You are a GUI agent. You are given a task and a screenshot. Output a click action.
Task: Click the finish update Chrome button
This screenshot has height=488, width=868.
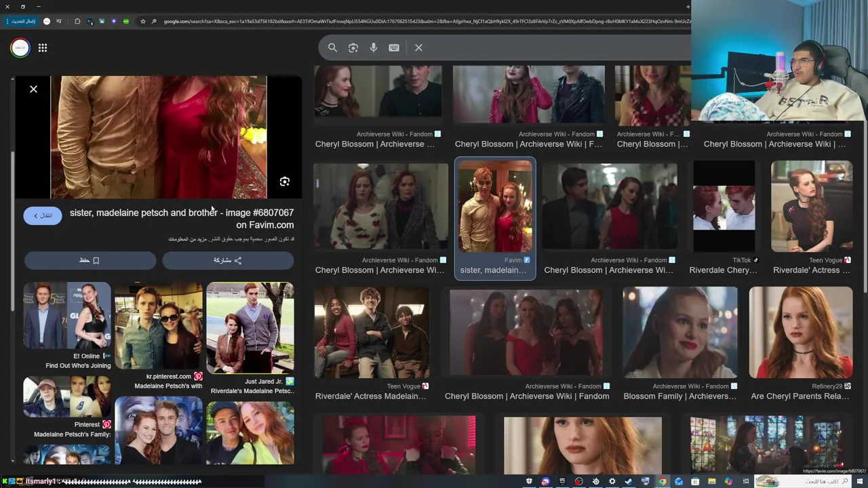point(21,21)
